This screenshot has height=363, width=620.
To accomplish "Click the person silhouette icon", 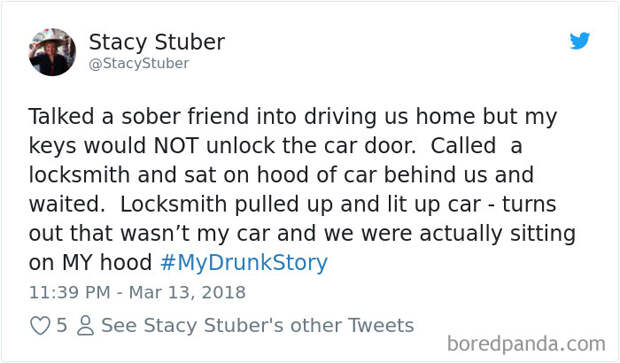I will 85,326.
